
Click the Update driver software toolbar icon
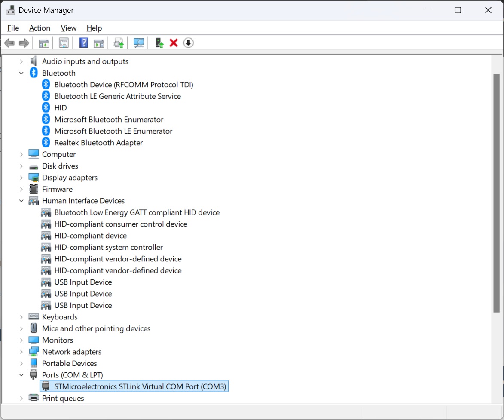coord(119,43)
